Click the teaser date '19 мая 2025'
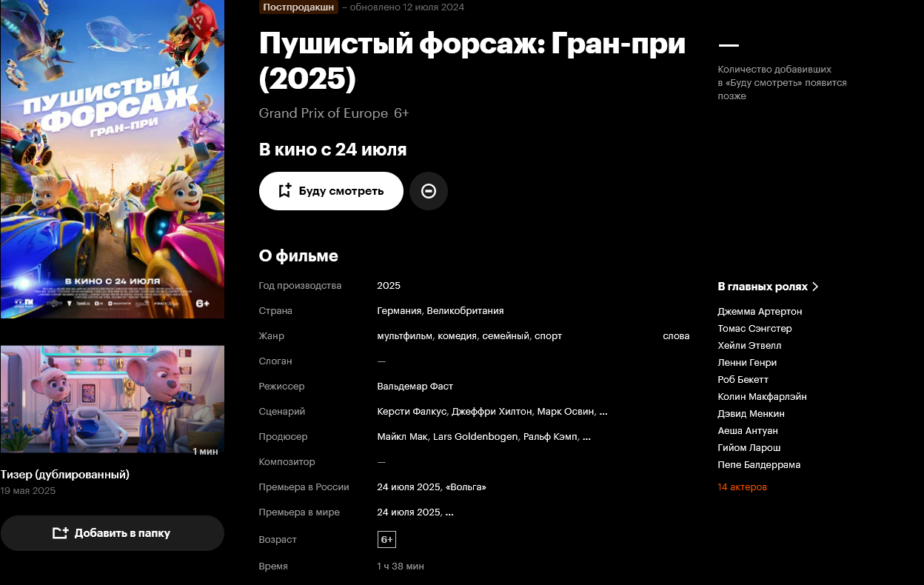924x585 pixels. coord(27,491)
